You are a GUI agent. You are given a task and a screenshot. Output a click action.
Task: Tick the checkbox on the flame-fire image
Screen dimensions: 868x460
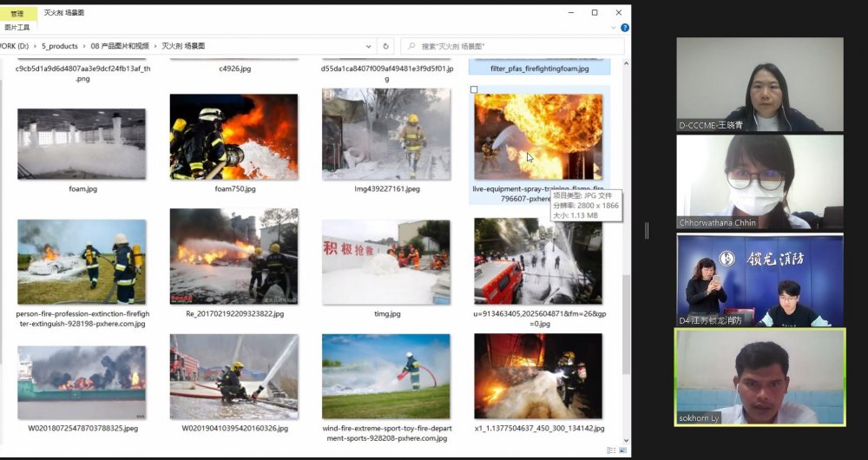(x=474, y=89)
